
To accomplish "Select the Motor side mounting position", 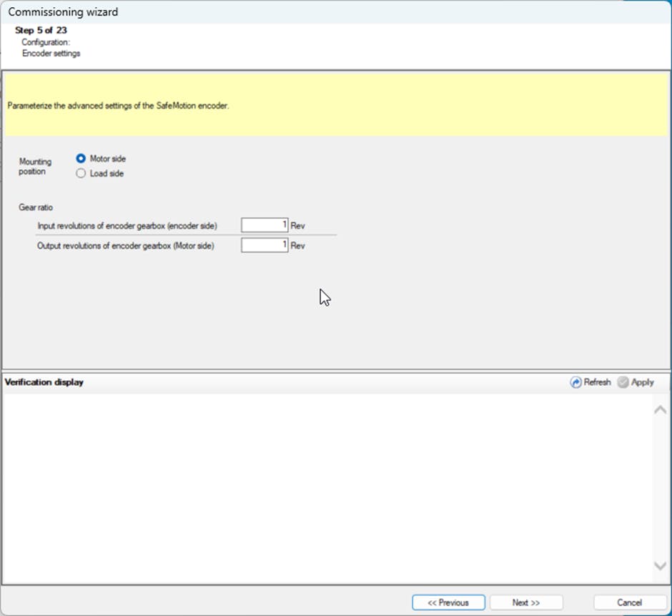I will (81, 159).
